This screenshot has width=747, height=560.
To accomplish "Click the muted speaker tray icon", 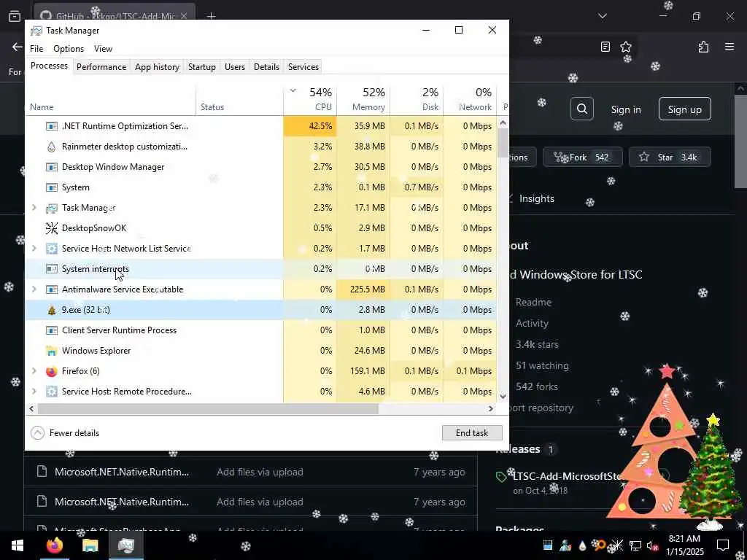I will tap(652, 545).
